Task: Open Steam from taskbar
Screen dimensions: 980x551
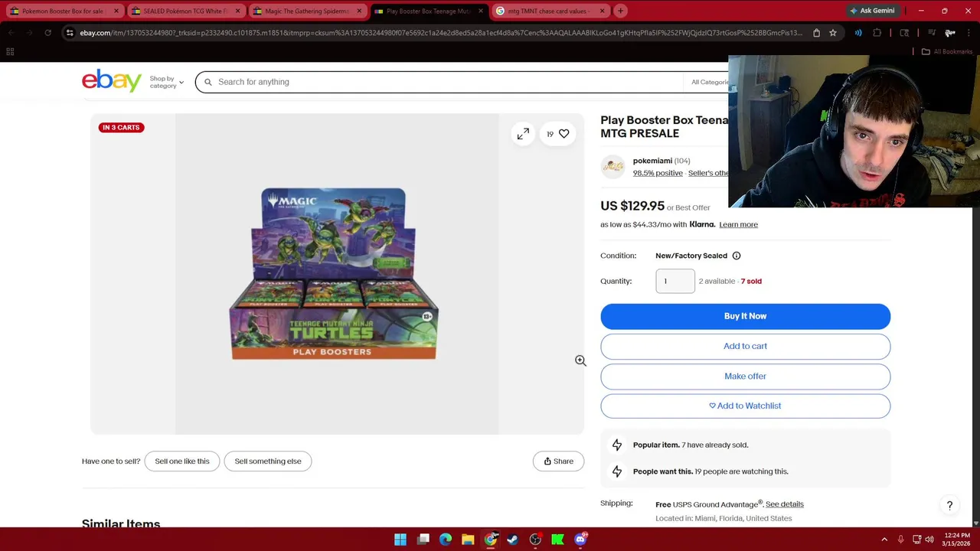Action: tap(513, 540)
